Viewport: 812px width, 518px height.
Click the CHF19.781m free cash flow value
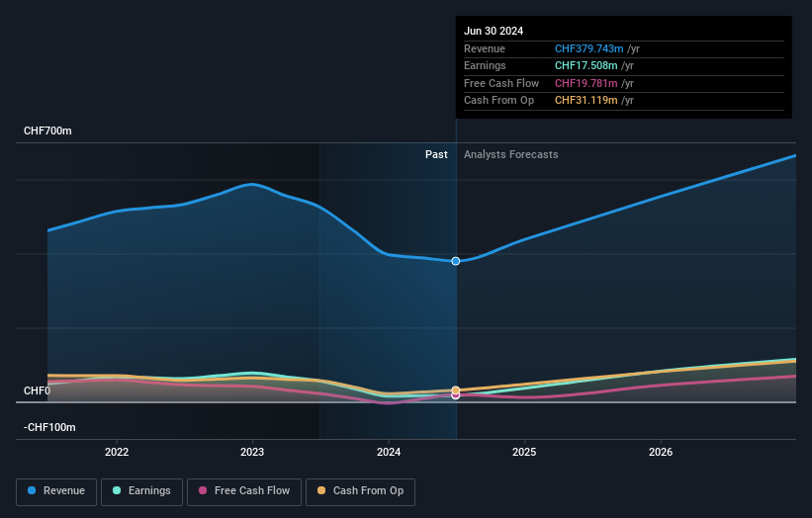(x=586, y=83)
